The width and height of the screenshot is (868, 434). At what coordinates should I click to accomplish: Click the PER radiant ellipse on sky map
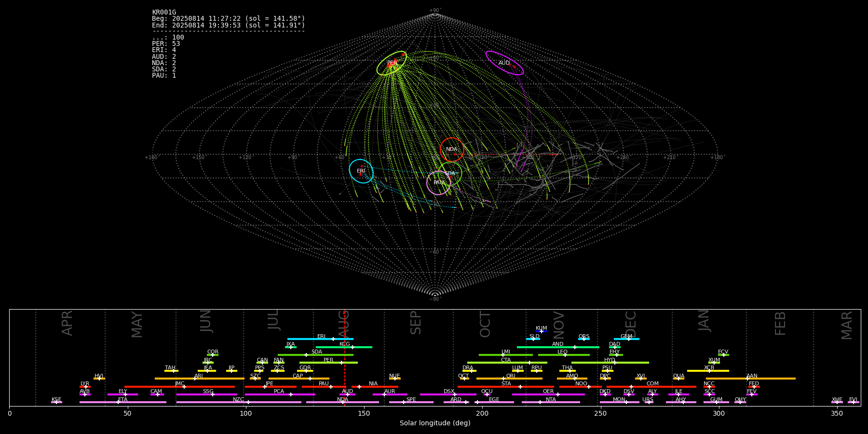(x=392, y=63)
